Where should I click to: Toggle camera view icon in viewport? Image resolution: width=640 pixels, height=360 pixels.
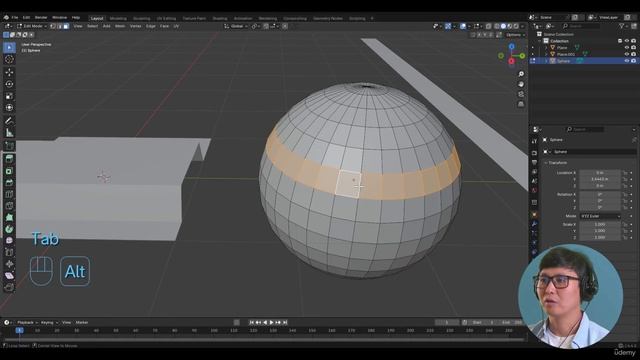pyautogui.click(x=521, y=94)
